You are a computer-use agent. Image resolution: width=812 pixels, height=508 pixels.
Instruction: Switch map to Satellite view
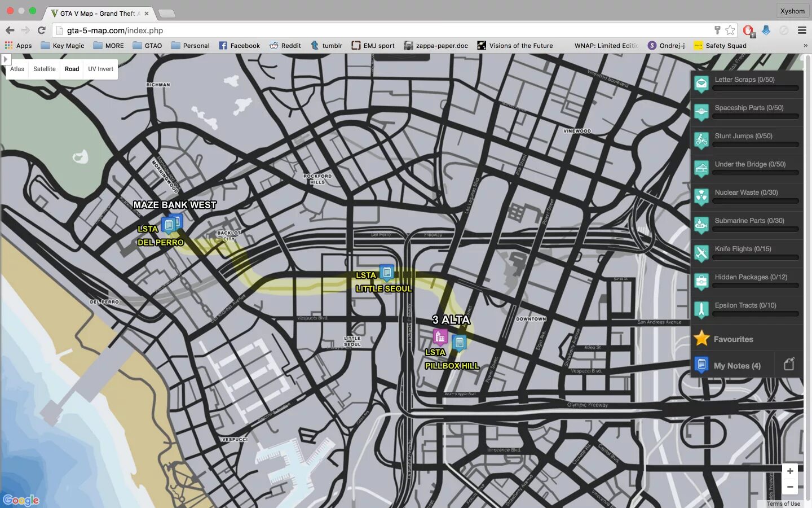point(45,69)
